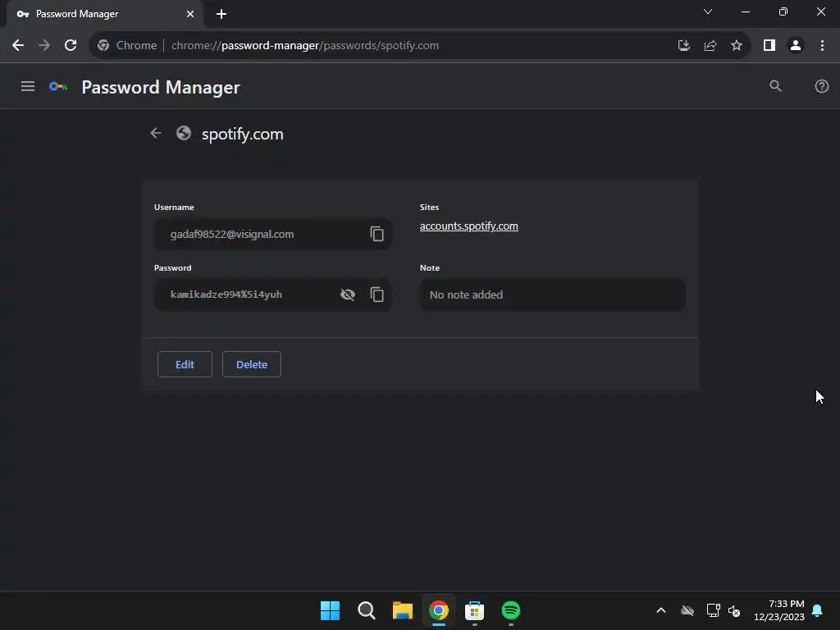Open the Password Manager hamburger menu
The height and width of the screenshot is (630, 840).
point(28,86)
